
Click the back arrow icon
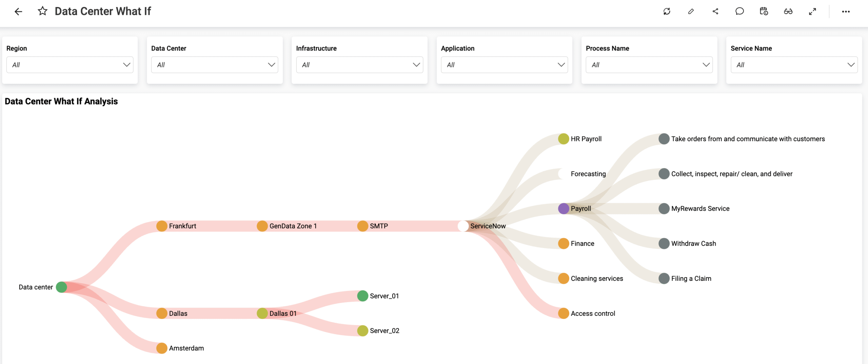coord(18,12)
